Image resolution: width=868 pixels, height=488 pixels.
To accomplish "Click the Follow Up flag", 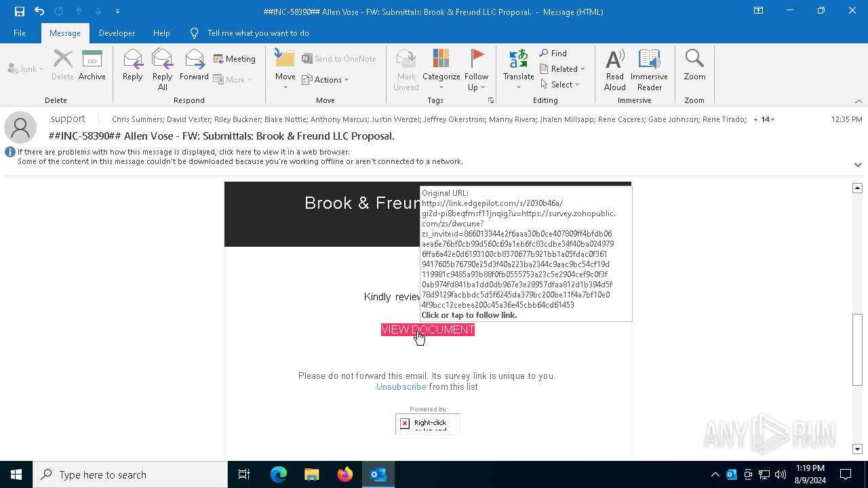I will pyautogui.click(x=476, y=69).
